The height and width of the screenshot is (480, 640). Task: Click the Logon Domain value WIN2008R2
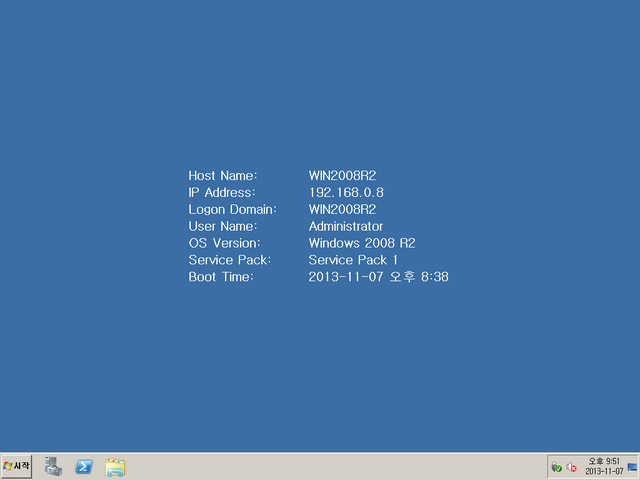pos(342,209)
